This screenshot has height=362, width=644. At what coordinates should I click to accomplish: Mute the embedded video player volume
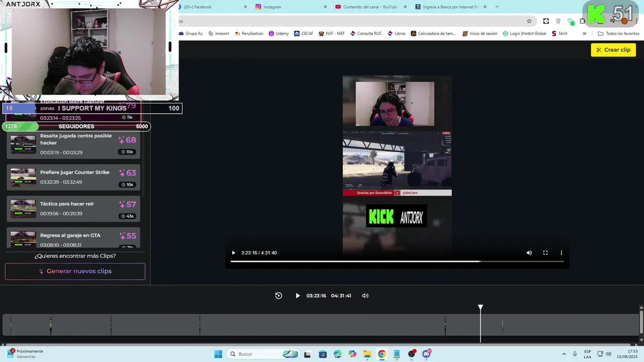(x=529, y=253)
